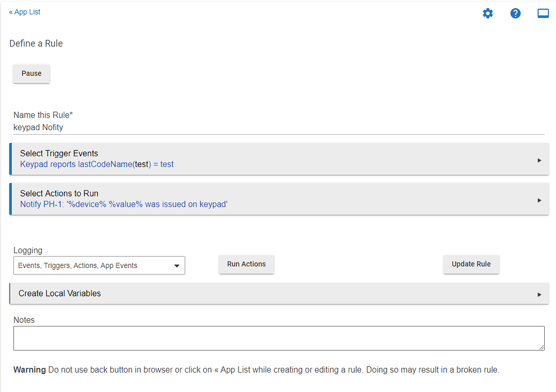The height and width of the screenshot is (392, 556).
Task: Click the Select Actions to Run heading
Action: pyautogui.click(x=59, y=193)
